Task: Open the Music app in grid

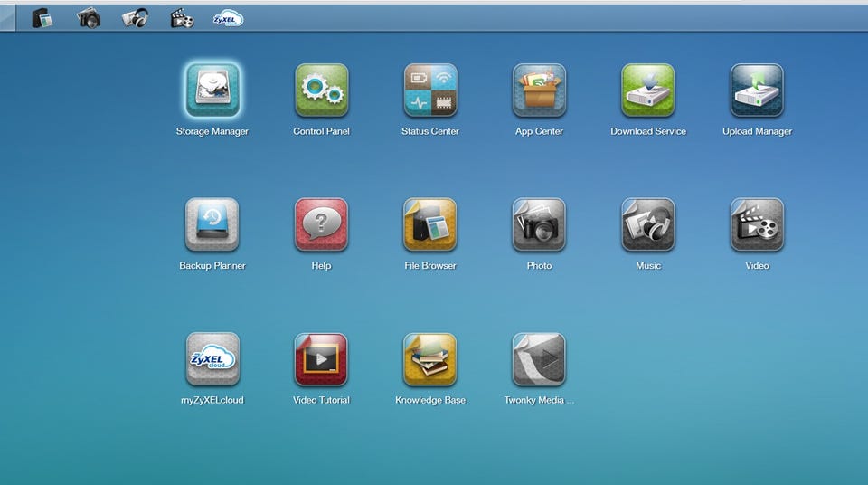Action: [x=648, y=224]
